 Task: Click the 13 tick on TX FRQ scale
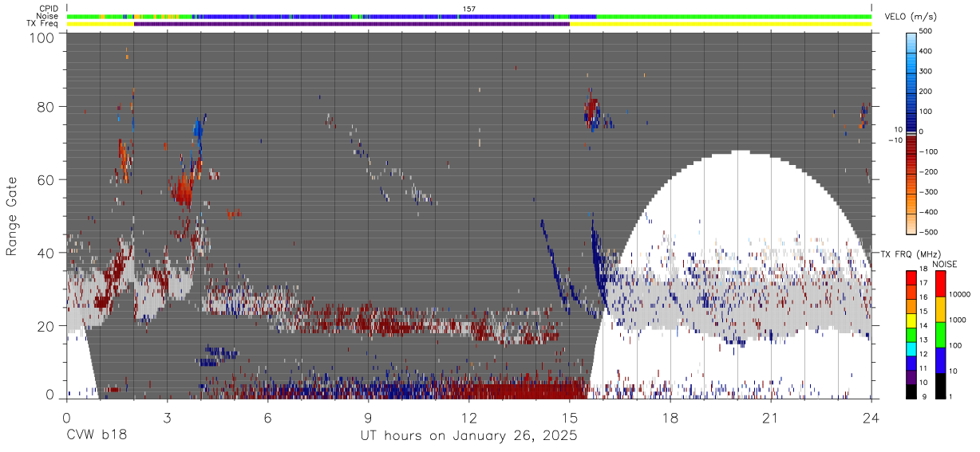[x=923, y=340]
